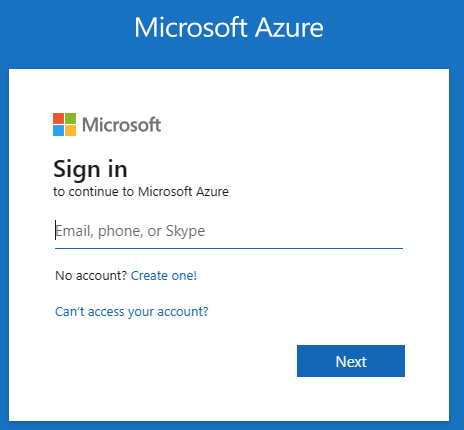Click the word Microsoft in the top header

pos(191,27)
